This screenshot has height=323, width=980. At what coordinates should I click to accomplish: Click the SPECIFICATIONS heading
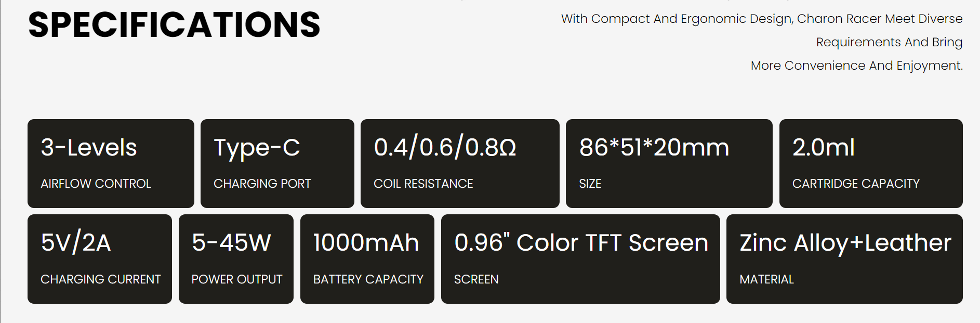coord(174,25)
